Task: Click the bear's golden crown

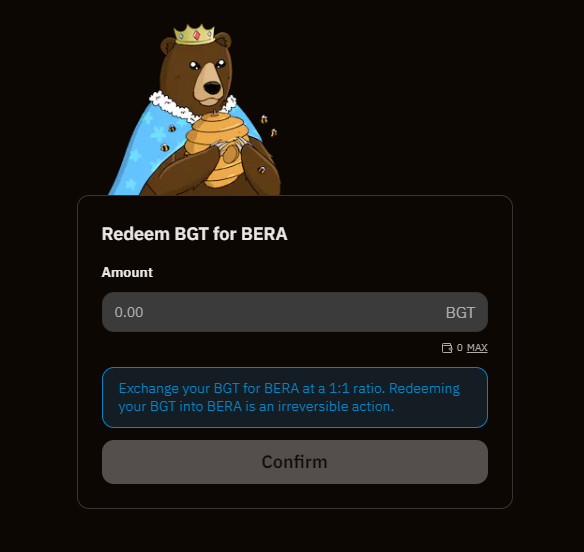Action: (194, 35)
